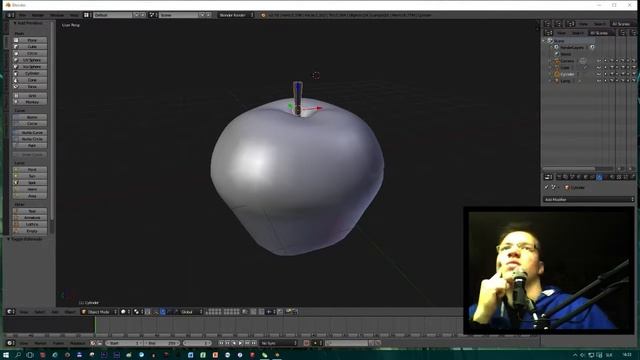This screenshot has height=360, width=640.
Task: Open the Render menu
Action: 38,15
